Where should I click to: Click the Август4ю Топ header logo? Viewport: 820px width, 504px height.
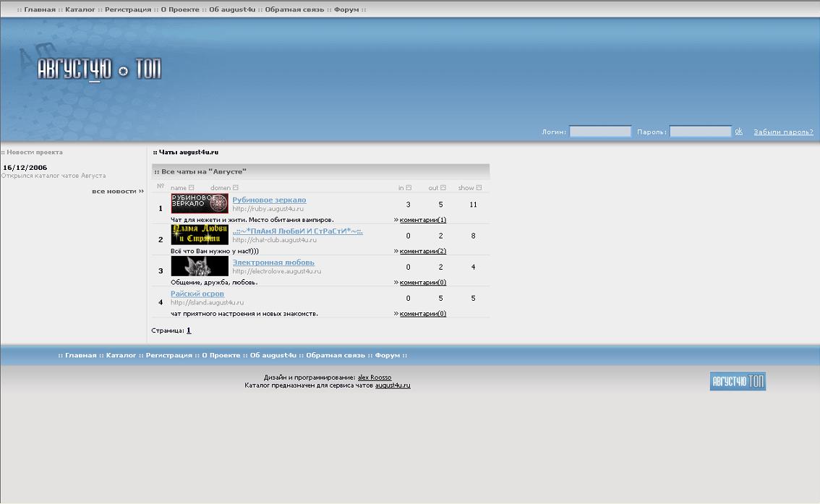(x=99, y=69)
